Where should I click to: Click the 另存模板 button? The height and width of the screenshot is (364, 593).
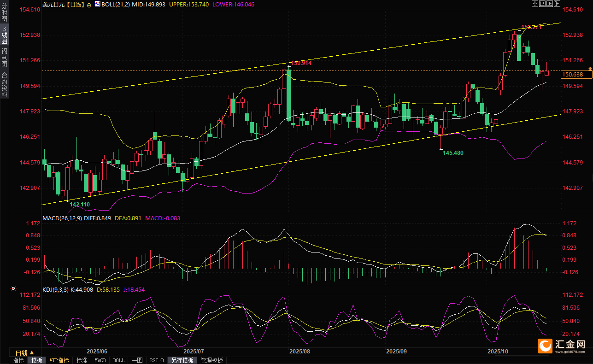183,360
